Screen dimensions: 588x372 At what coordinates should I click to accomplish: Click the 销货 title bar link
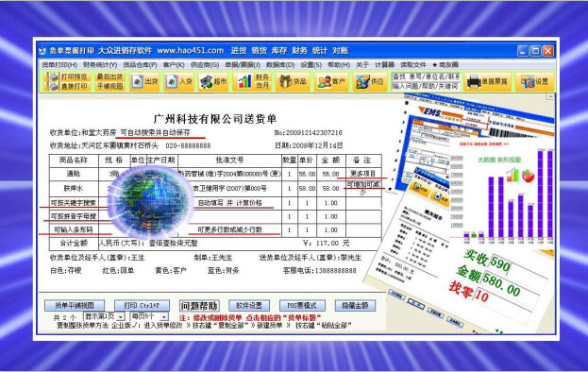[259, 51]
